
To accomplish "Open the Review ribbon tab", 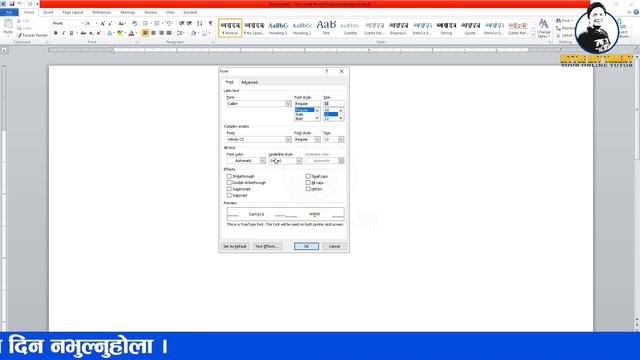I will (x=151, y=13).
